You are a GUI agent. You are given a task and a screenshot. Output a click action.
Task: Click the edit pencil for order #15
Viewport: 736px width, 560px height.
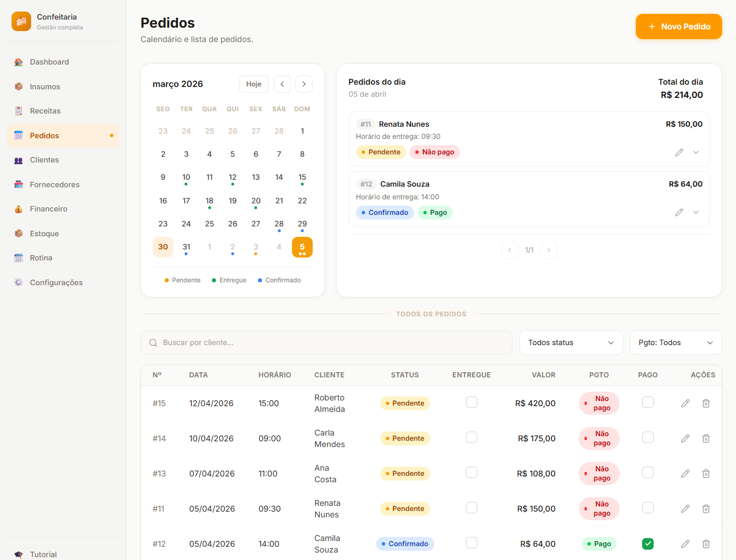point(685,403)
